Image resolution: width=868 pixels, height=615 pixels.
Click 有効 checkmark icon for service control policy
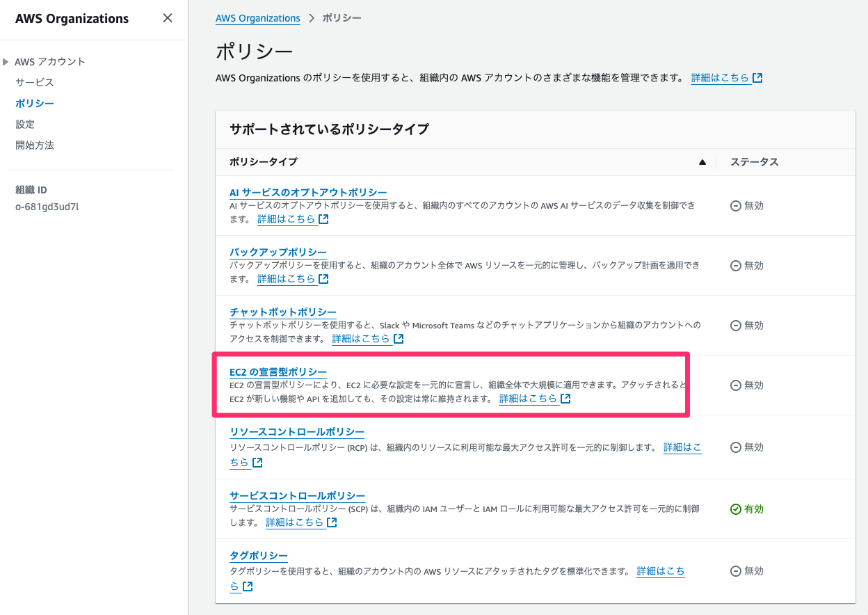point(736,509)
